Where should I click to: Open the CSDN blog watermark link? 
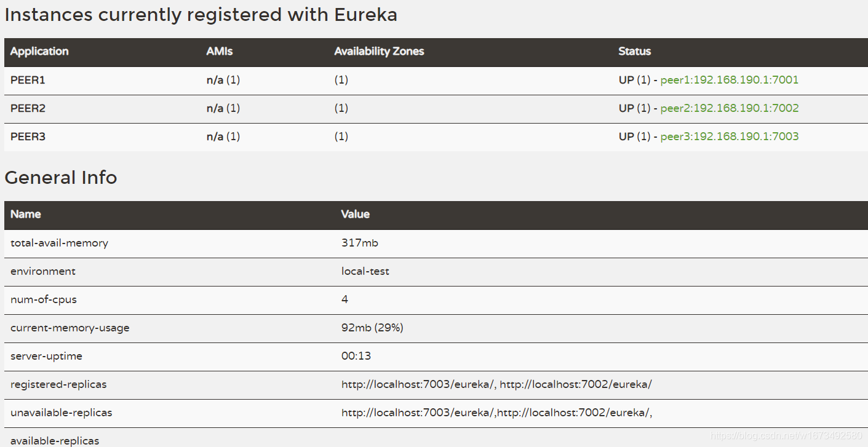pyautogui.click(x=786, y=434)
